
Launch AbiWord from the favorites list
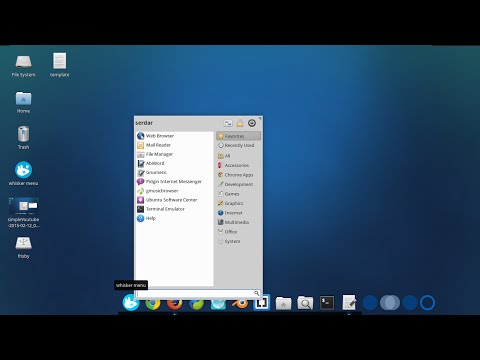[x=175, y=163]
